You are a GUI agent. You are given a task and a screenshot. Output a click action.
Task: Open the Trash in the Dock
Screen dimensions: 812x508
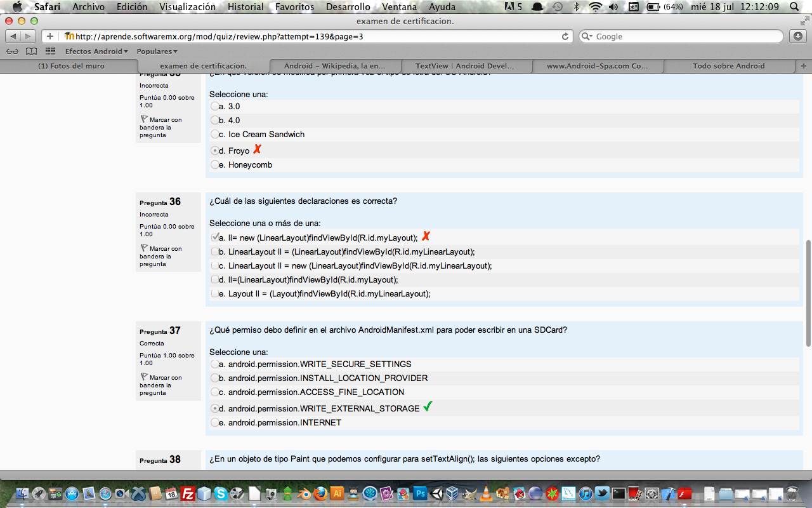click(x=792, y=493)
